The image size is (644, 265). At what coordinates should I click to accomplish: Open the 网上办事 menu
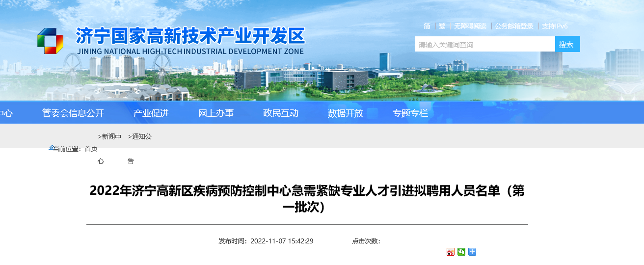[216, 113]
